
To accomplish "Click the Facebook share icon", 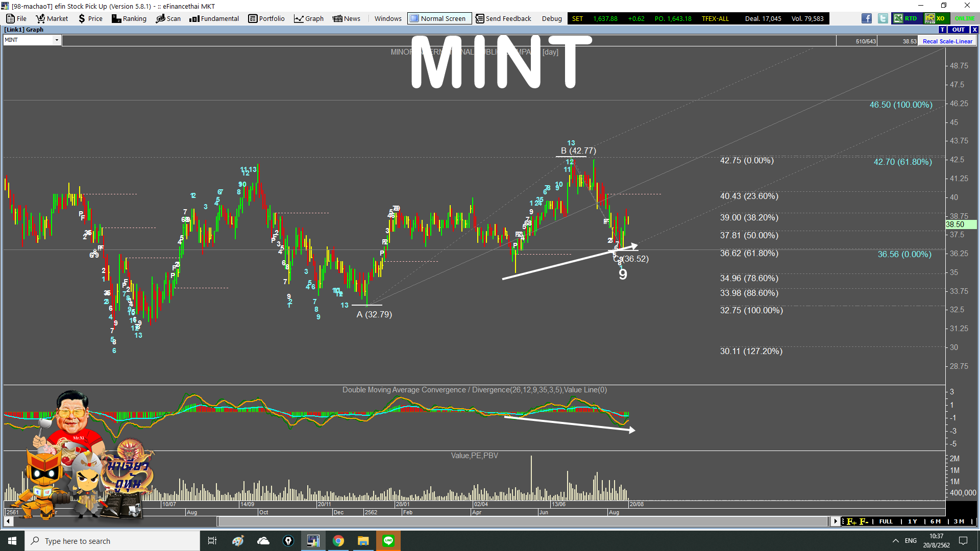I will [x=867, y=18].
